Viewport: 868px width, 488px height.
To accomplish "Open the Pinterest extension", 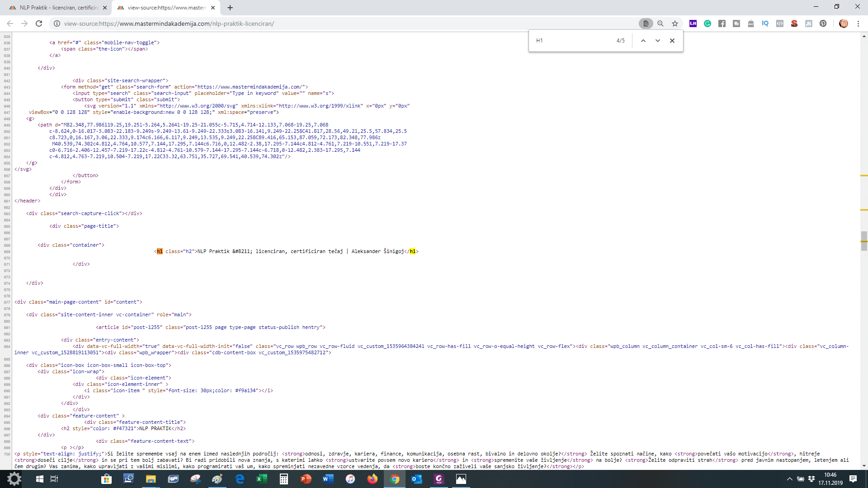I will 823,23.
